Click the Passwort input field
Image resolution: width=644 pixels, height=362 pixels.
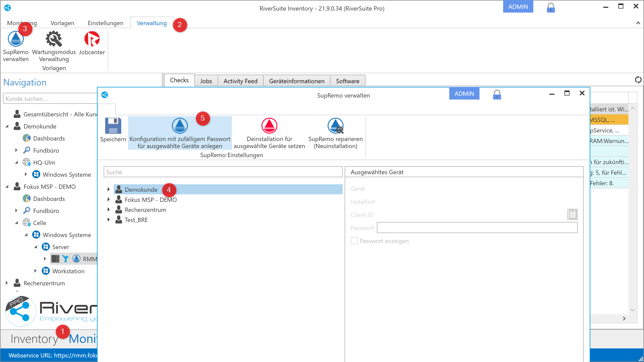point(477,228)
